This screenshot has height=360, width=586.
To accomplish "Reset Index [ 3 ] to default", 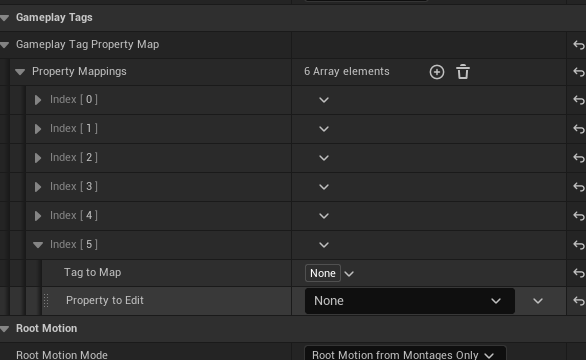I will tap(579, 187).
